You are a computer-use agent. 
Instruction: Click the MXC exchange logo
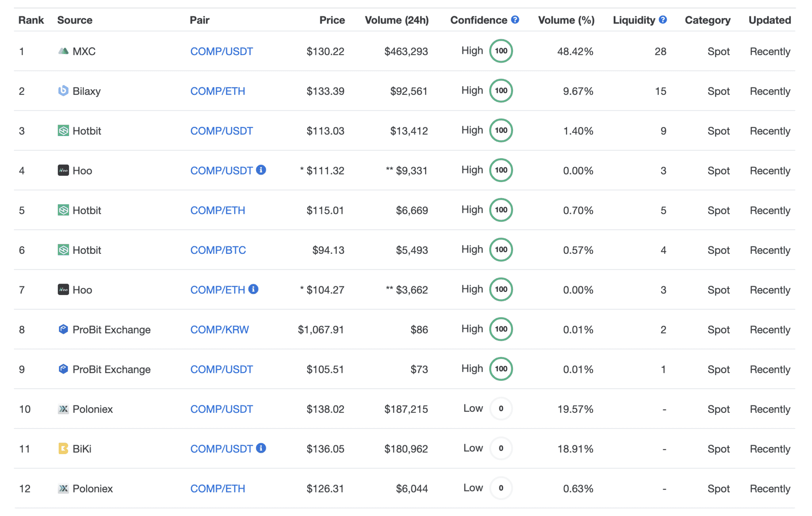pyautogui.click(x=63, y=51)
